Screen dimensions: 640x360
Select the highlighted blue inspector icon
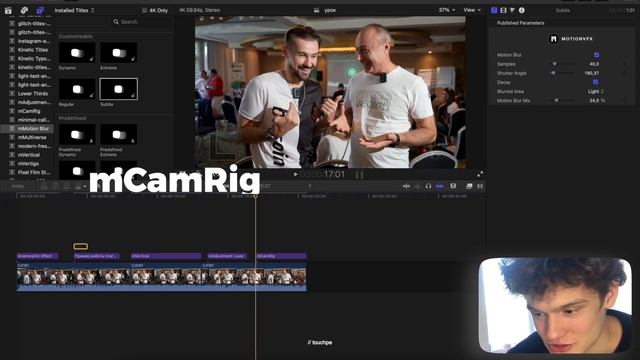[494, 10]
